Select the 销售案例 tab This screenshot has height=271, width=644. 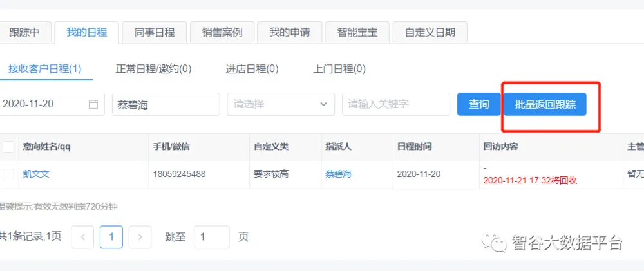pyautogui.click(x=222, y=32)
